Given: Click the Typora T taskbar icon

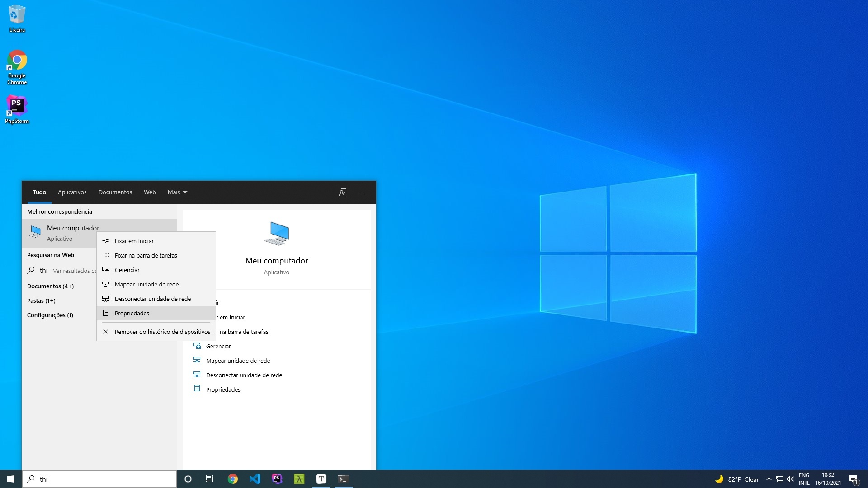Looking at the screenshot, I should [321, 479].
